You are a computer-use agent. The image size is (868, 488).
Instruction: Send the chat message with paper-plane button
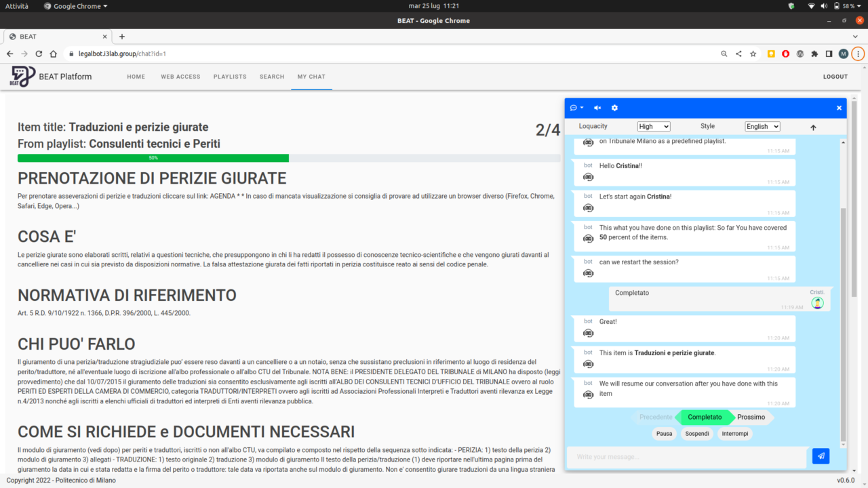click(821, 456)
